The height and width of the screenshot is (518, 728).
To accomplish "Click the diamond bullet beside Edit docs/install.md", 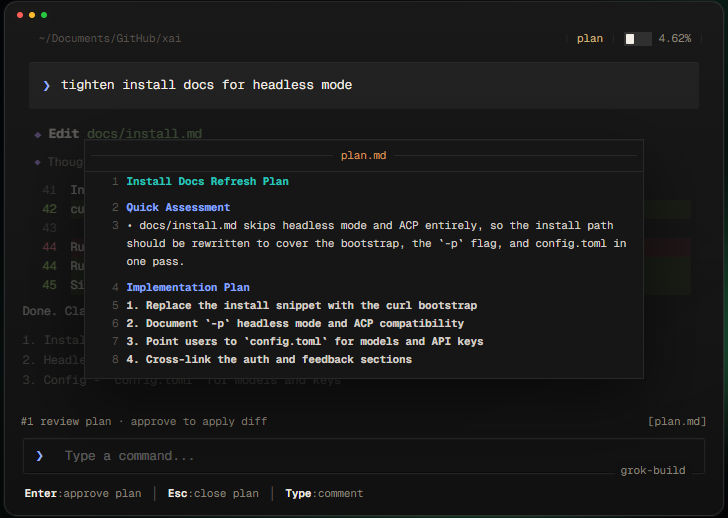I will click(38, 135).
